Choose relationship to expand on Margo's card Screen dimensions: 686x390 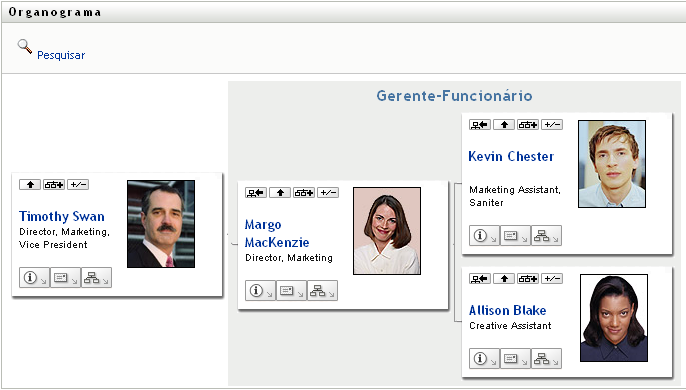[x=304, y=193]
